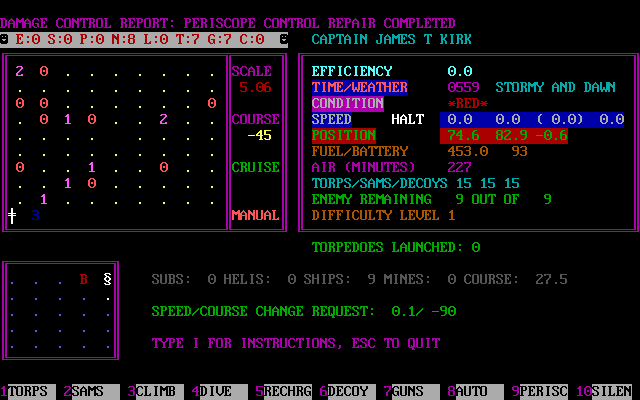Click the icon right of damage status codes
The image size is (640, 400).
(x=284, y=39)
